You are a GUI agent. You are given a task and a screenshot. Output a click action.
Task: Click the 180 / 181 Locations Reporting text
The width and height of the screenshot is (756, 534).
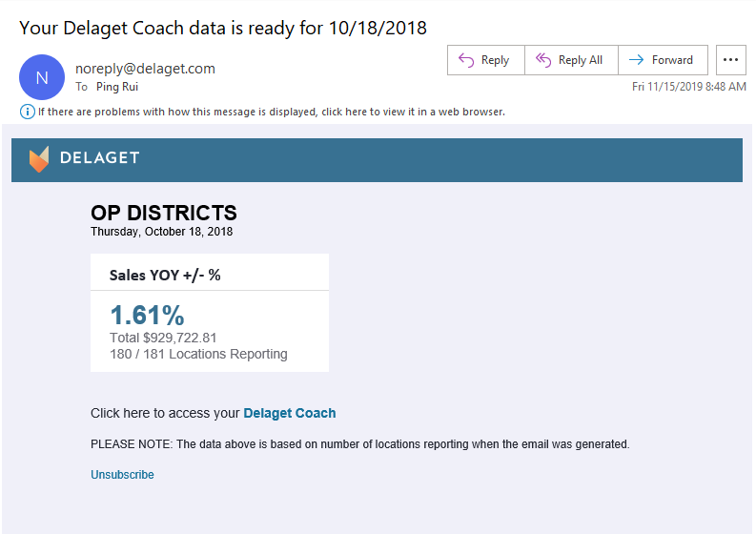198,354
